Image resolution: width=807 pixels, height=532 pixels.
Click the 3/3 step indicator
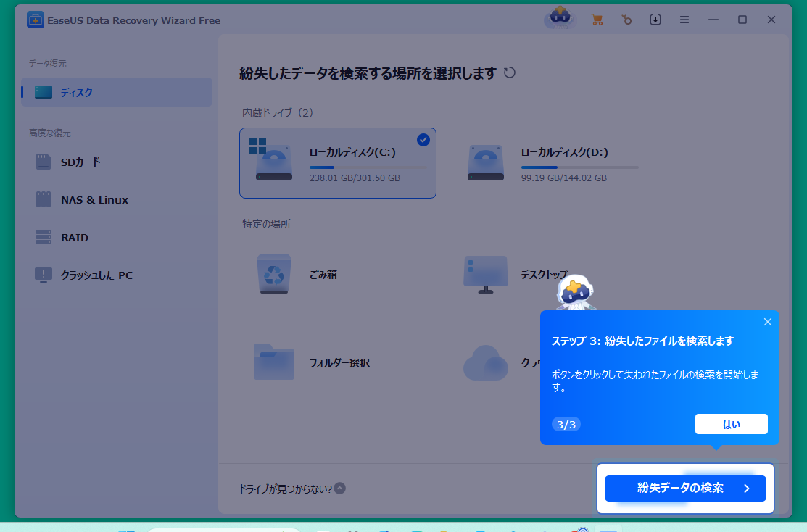pos(566,425)
